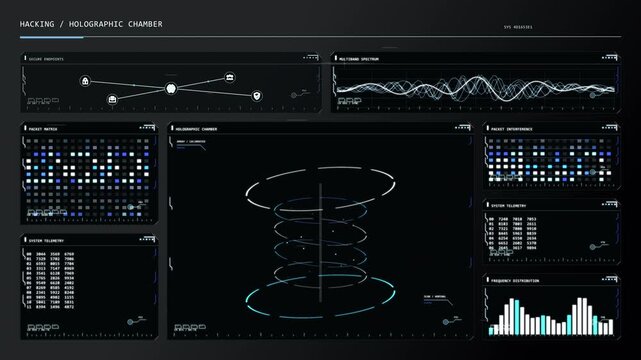Click the Scan / Nominal label in the chamber

coord(435,297)
